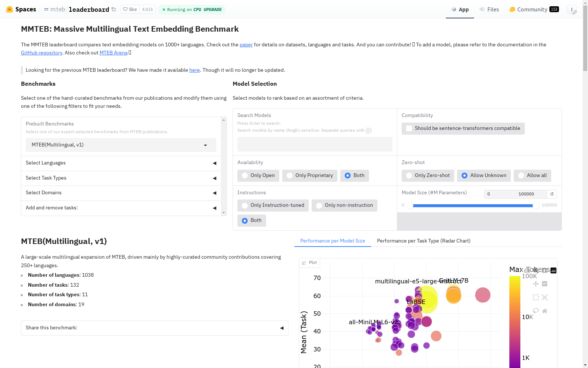Select Both under Instructions

(x=252, y=220)
